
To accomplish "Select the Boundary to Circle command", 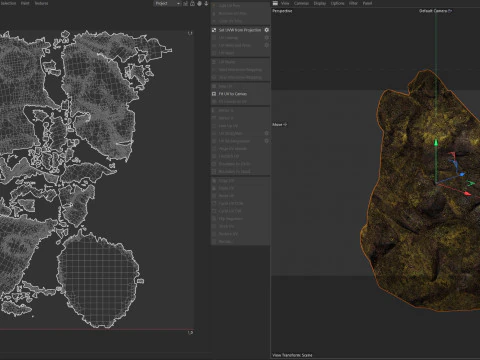I will (234, 164).
